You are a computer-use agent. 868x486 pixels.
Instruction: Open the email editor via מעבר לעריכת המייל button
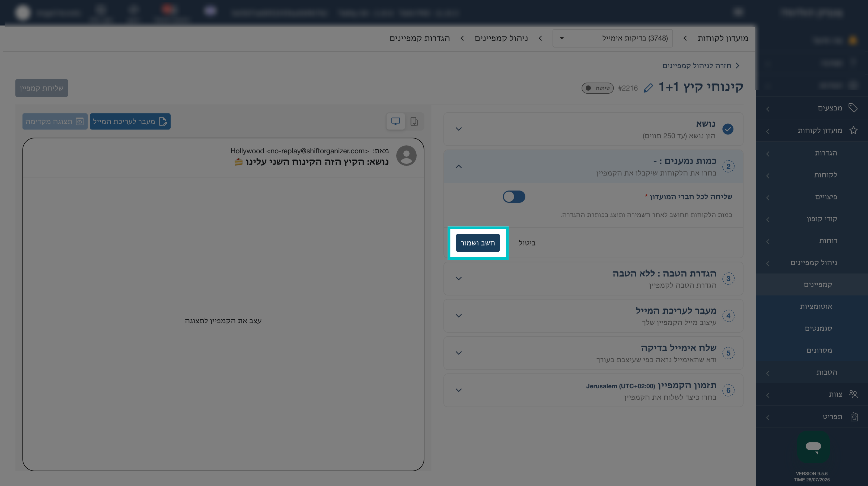130,121
